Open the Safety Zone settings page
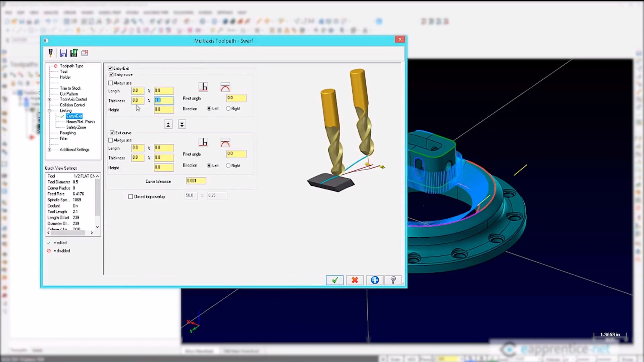Screen dimensions: 644x362 coord(76,127)
